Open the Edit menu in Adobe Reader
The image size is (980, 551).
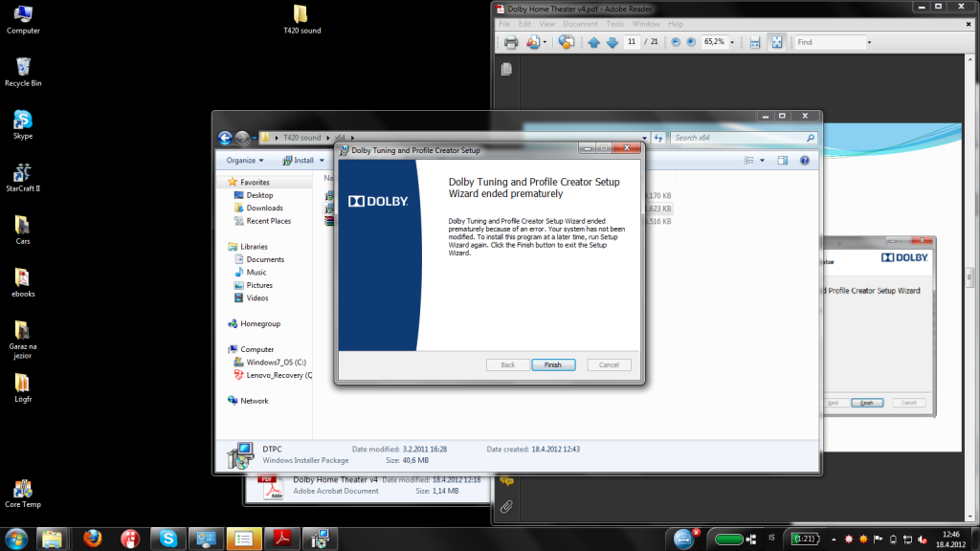(x=524, y=24)
